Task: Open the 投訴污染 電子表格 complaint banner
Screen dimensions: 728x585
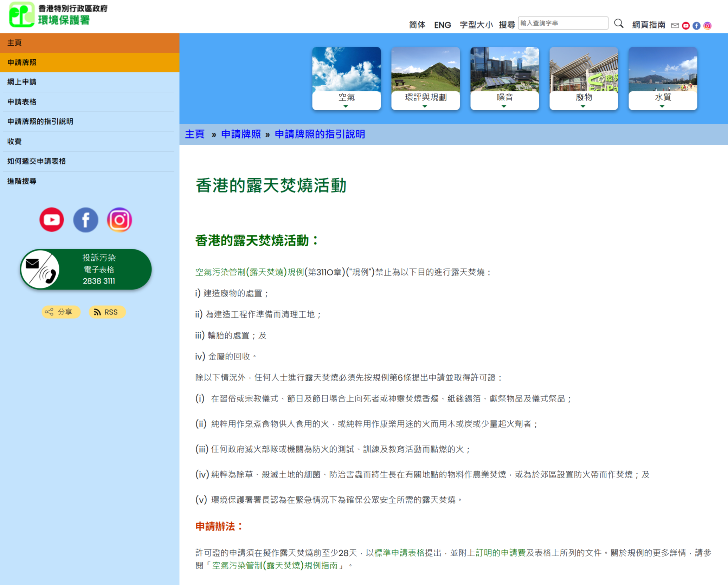Action: (86, 269)
